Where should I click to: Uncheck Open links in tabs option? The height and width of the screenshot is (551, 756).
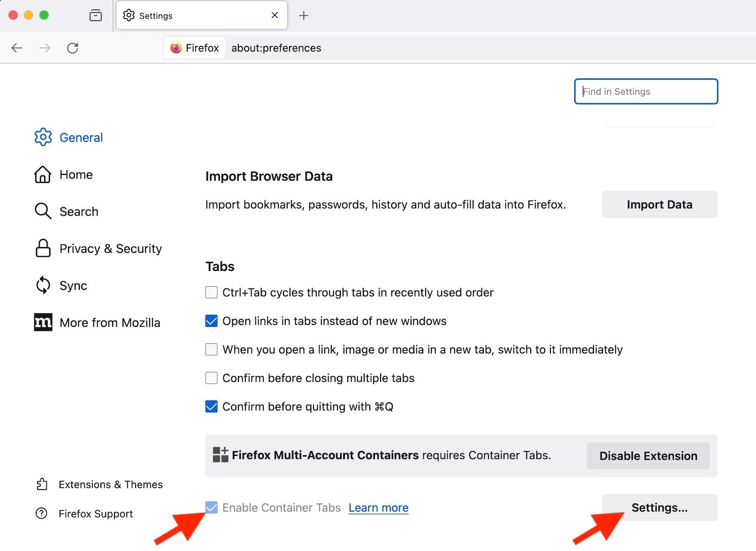pyautogui.click(x=211, y=321)
